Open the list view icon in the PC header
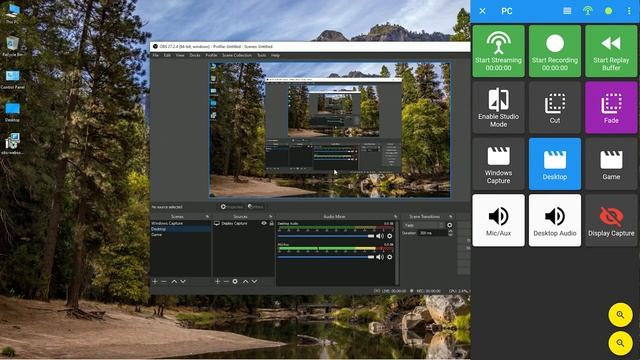The image size is (640, 360). pyautogui.click(x=567, y=11)
